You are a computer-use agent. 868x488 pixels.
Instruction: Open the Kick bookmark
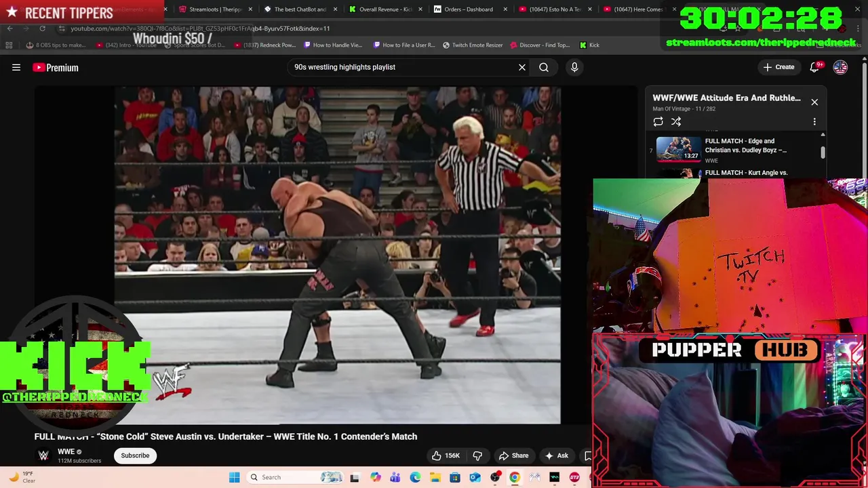coord(589,45)
